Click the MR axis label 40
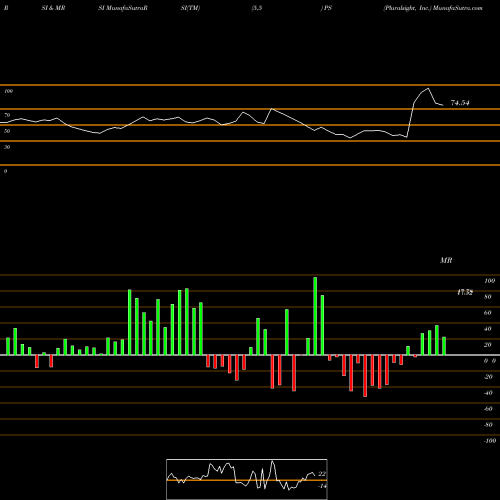500x500 pixels. (488, 329)
